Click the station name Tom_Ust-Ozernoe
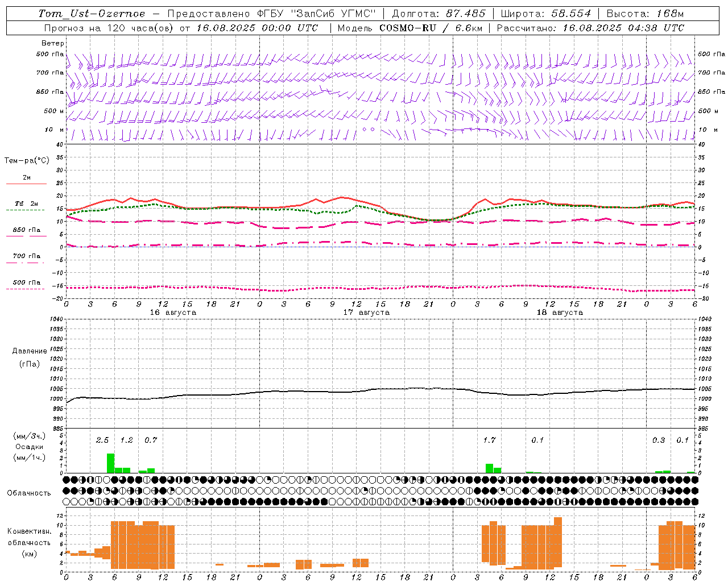This screenshot has width=728, height=582. pyautogui.click(x=92, y=14)
